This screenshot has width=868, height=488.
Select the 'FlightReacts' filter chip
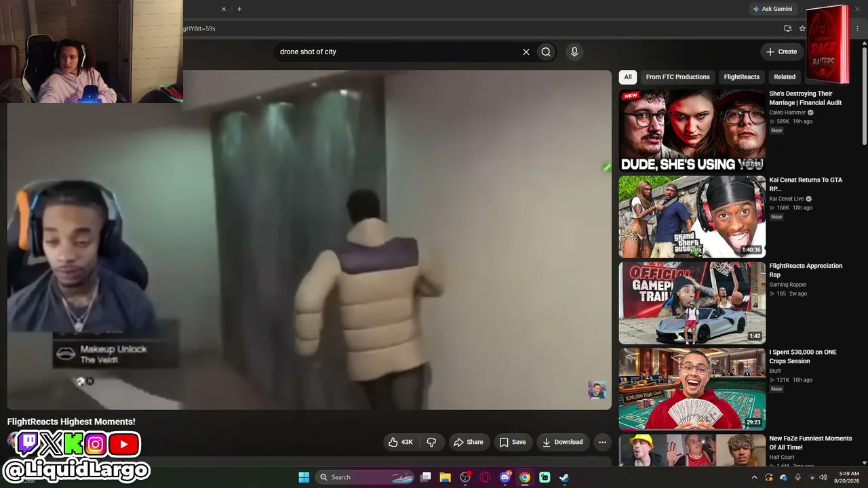741,77
